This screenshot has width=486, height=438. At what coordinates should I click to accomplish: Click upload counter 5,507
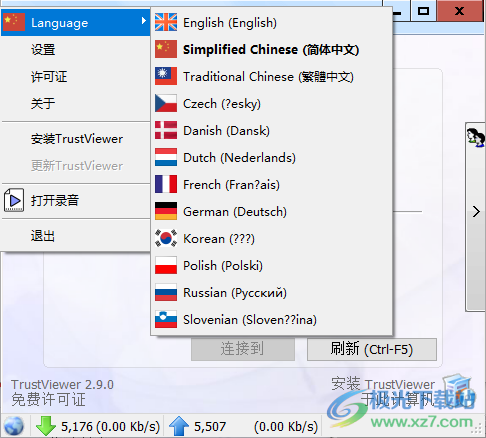pyautogui.click(x=210, y=426)
